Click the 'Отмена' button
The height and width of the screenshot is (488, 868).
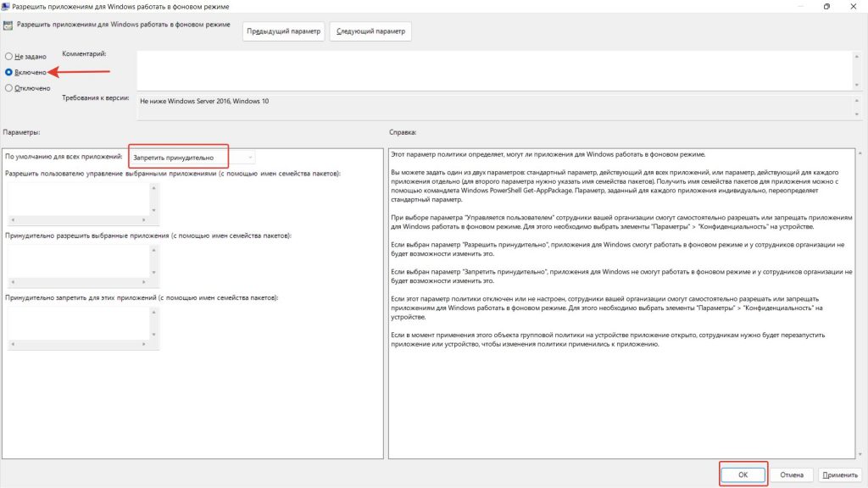[792, 474]
